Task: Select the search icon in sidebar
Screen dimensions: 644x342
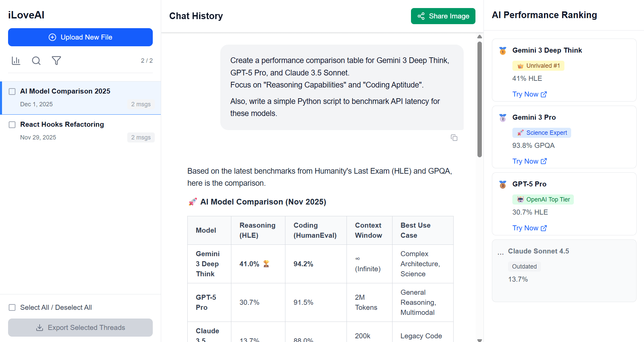Action: coord(36,61)
